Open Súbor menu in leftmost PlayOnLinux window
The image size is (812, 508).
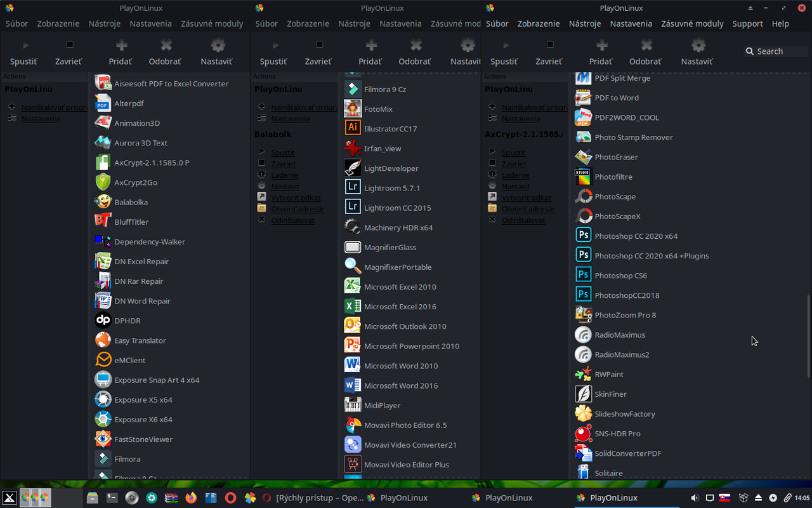pos(17,23)
